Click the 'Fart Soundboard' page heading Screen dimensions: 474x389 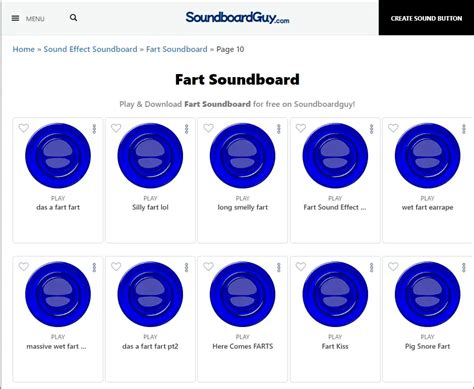pos(237,80)
